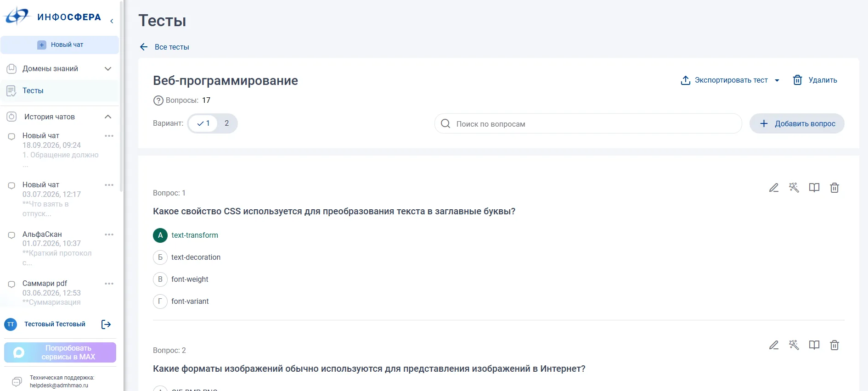
Task: Click the back arrow icon to all tests
Action: 144,47
